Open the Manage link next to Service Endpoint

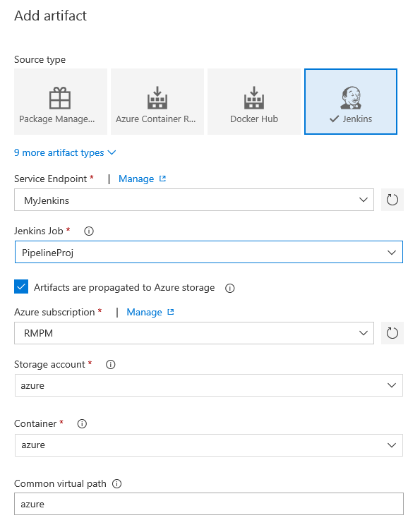click(x=136, y=179)
